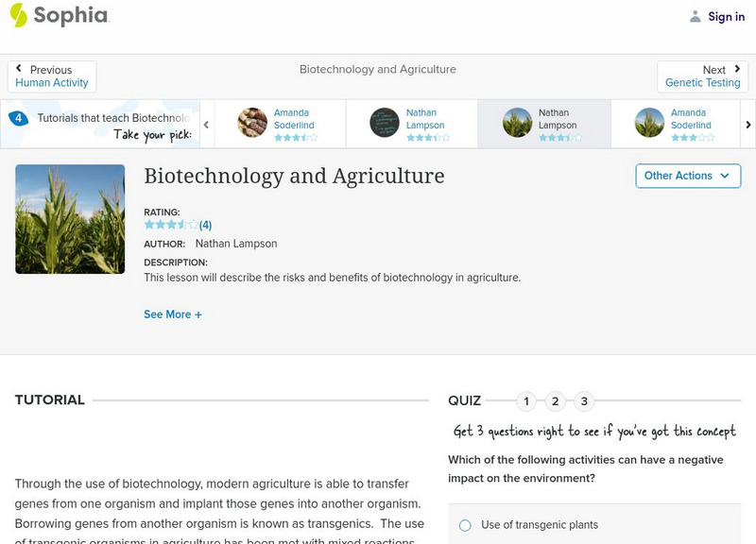The image size is (756, 544).
Task: Click the blue "4" tutorials badge
Action: (19, 116)
